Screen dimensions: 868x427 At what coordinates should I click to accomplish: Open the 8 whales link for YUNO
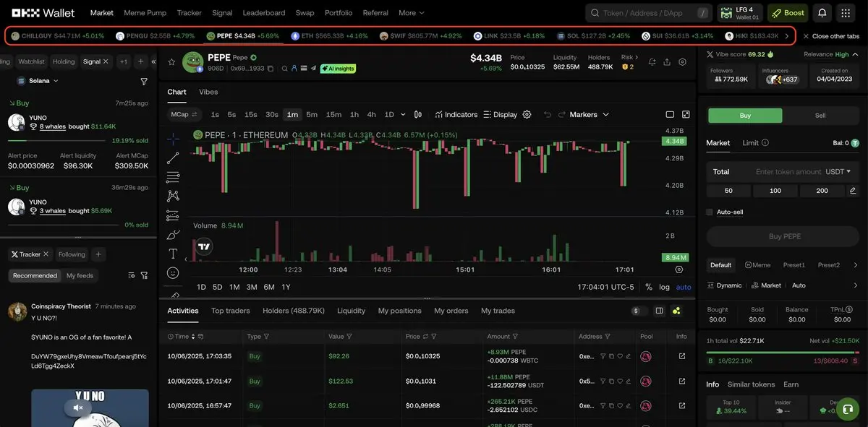52,126
